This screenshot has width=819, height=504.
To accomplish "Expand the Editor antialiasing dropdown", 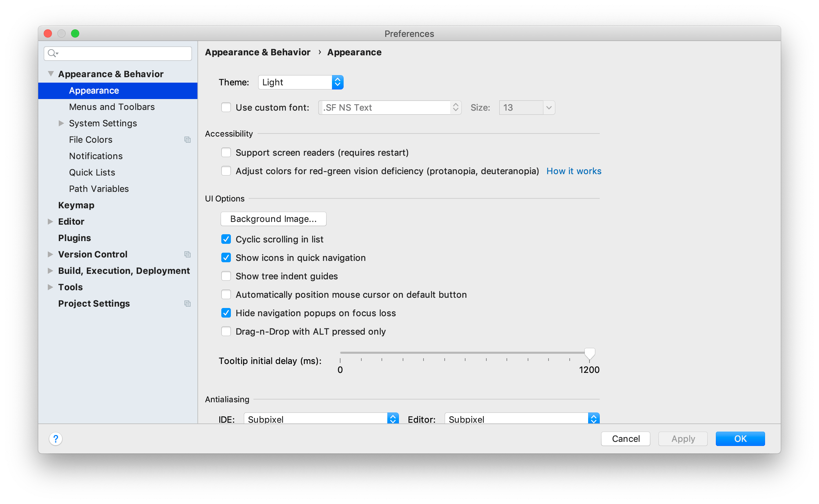I will (x=594, y=419).
